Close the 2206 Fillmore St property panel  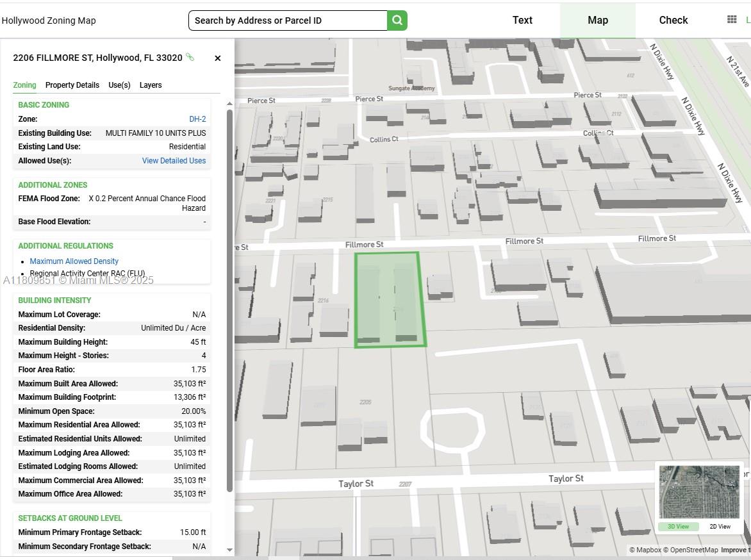217,58
